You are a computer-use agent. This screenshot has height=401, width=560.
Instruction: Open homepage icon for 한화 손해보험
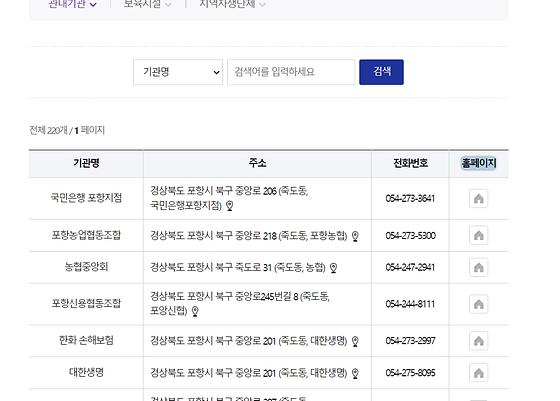tap(478, 341)
